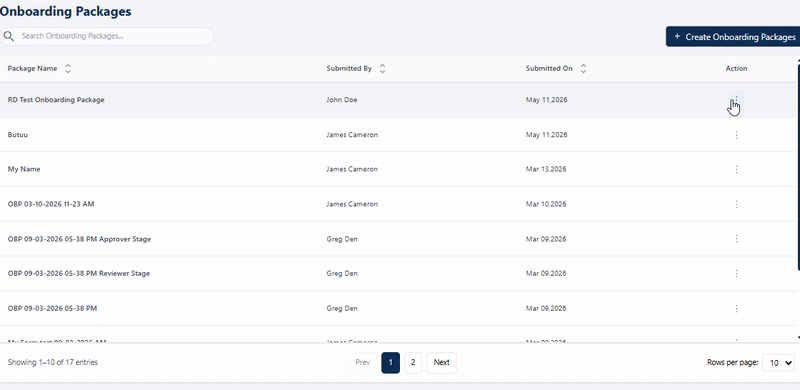Open action menu for Butuu row
Viewport: 800px width, 390px height.
point(736,135)
